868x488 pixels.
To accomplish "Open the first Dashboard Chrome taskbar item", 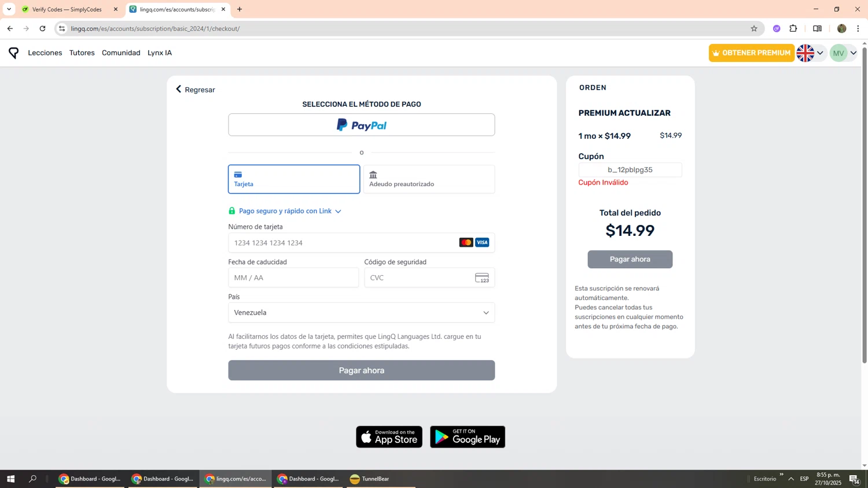I will pos(90,479).
